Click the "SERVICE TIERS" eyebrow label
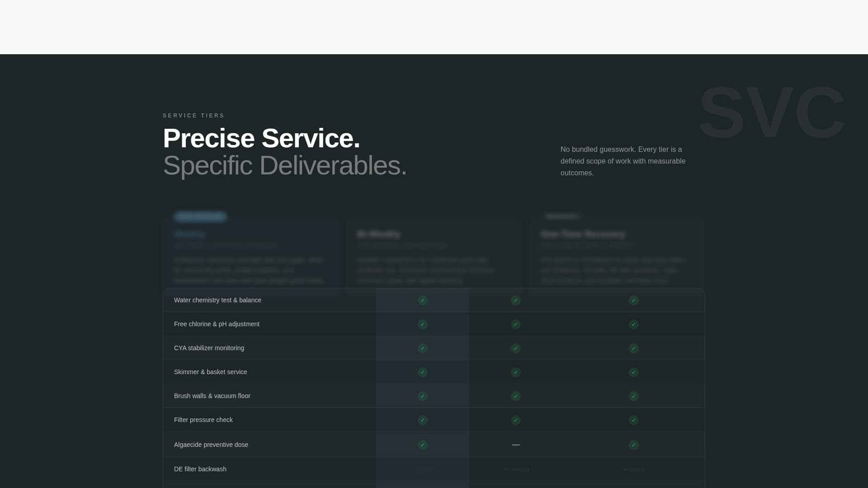This screenshot has width=868, height=488. (x=193, y=116)
